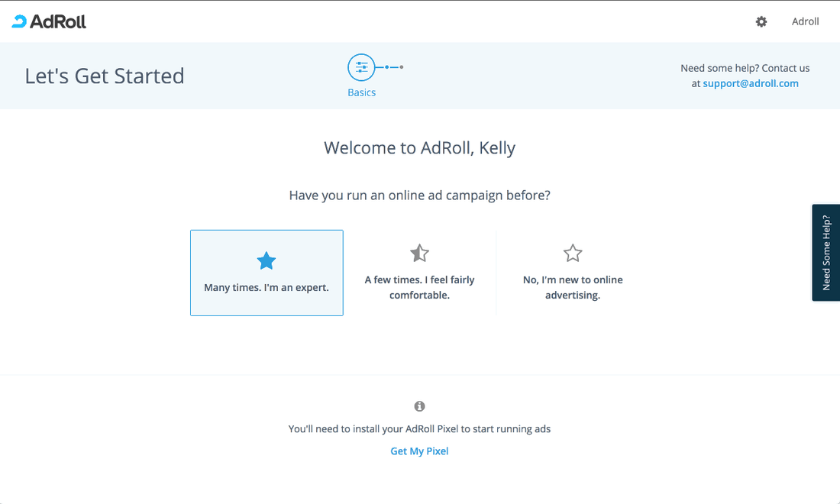Select the 'Need Some Help?' vertical tab
Image resolution: width=840 pixels, height=504 pixels.
coord(825,252)
